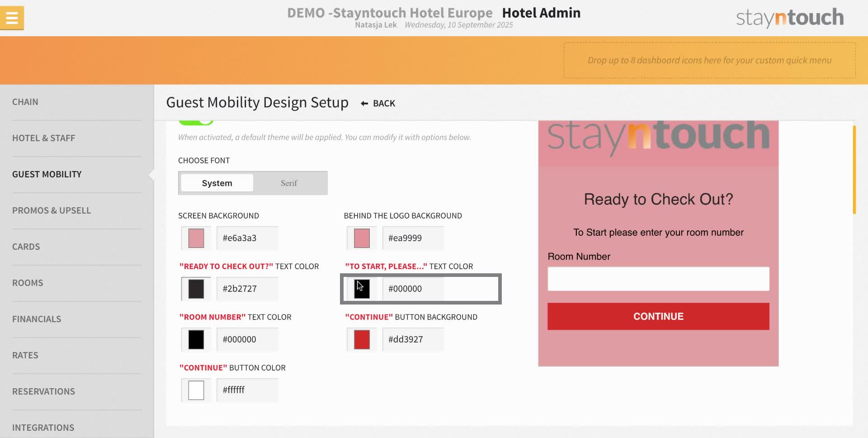
Task: Open Room Number text color swatch
Action: 196,339
